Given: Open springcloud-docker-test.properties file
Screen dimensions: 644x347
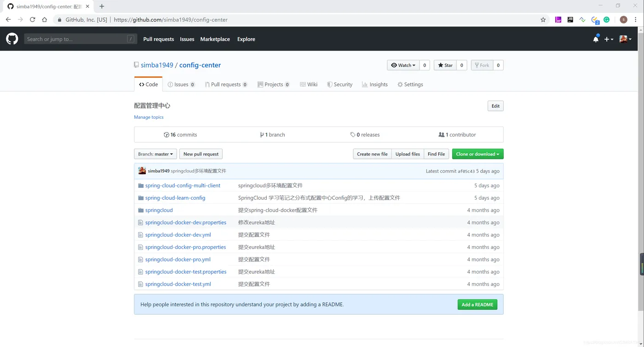Looking at the screenshot, I should point(186,272).
